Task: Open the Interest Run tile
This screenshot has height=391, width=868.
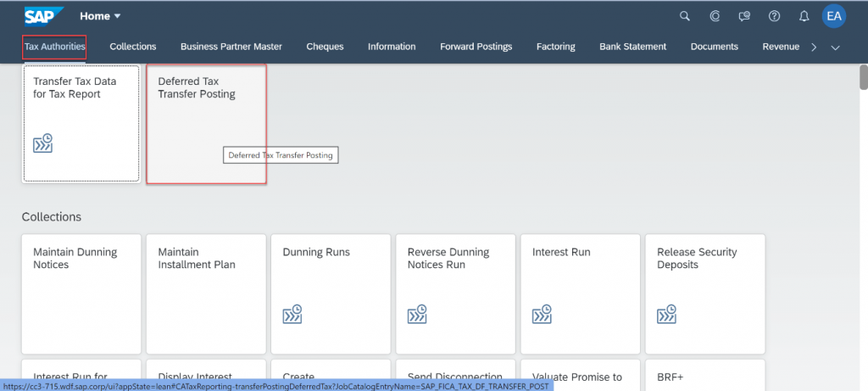Action: pyautogui.click(x=580, y=294)
